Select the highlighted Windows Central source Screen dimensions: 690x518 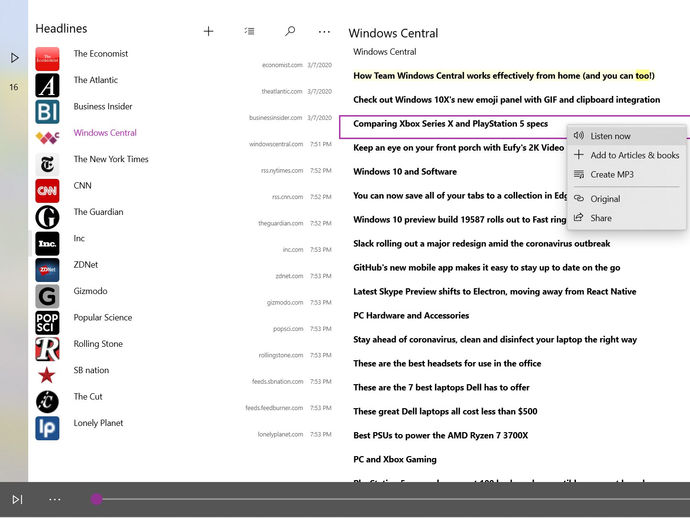[105, 133]
